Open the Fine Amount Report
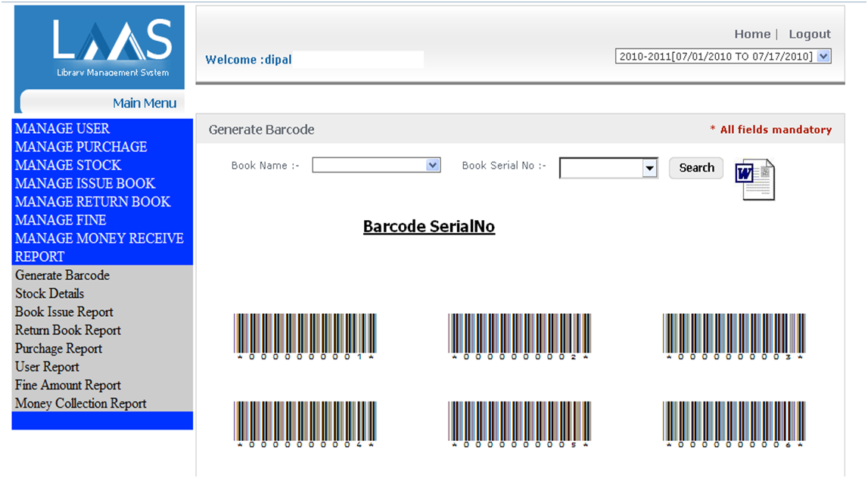The height and width of the screenshot is (478, 868). (x=67, y=384)
